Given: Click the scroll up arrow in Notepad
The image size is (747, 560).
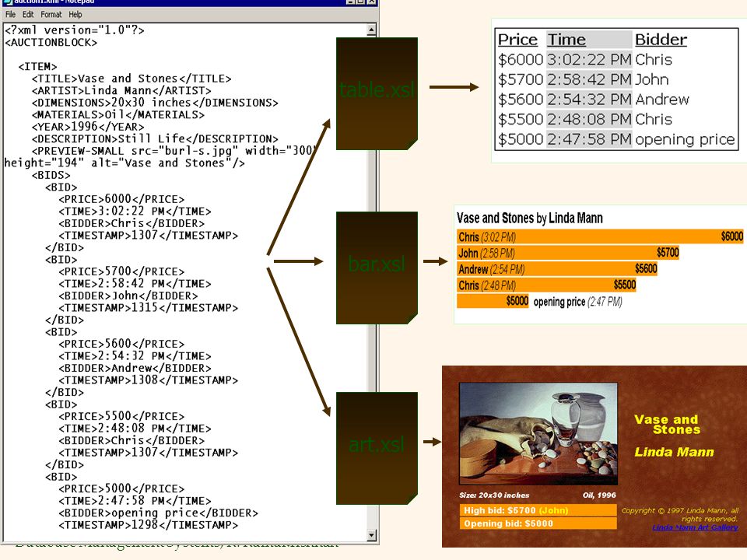Looking at the screenshot, I should 372,30.
